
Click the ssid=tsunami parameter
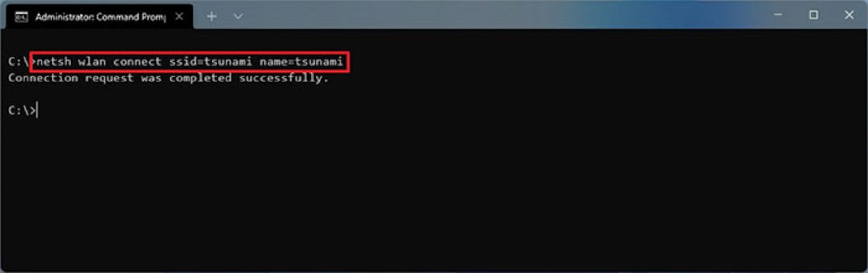(211, 62)
